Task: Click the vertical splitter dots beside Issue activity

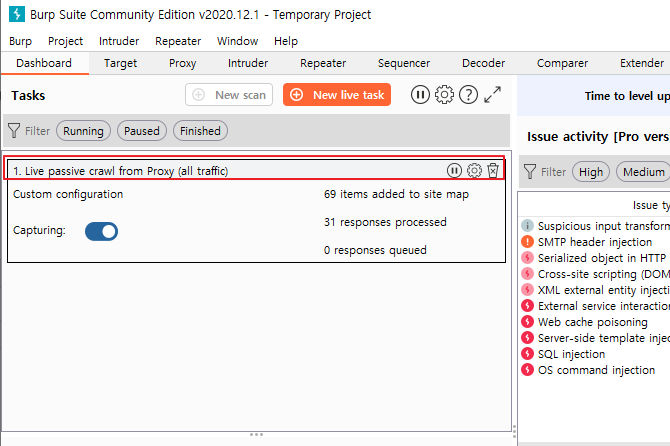Action: (x=514, y=431)
